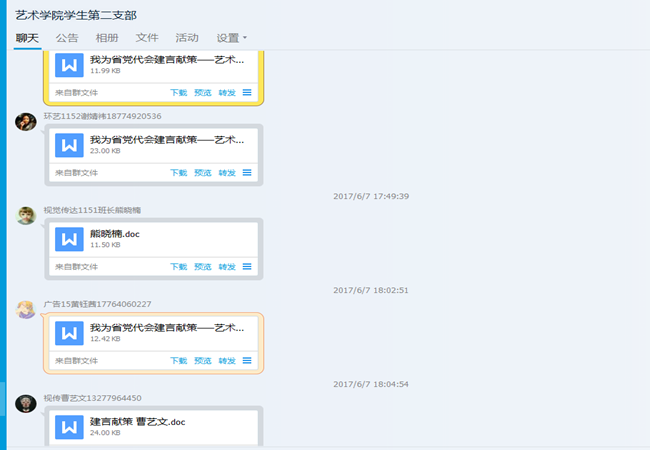Download the 11.99 KB file via 下载
The image size is (650, 450).
click(179, 92)
